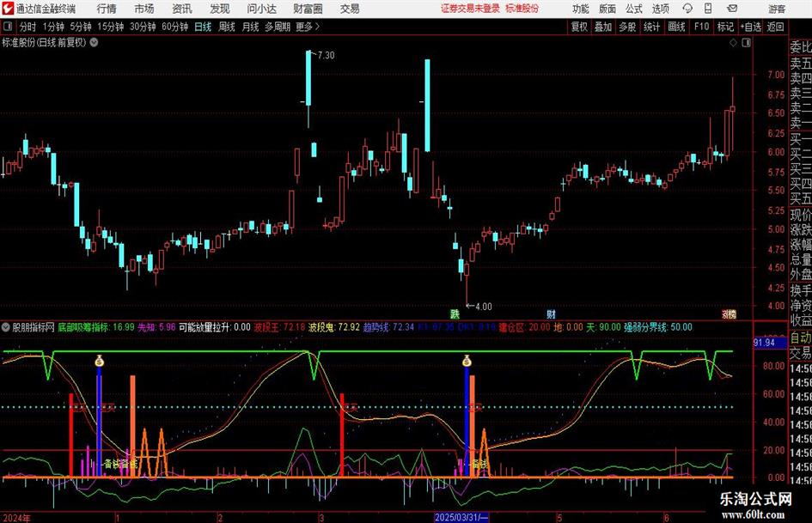Viewport: 812px width, 523px height.
Task: Open the customer service headset icon
Action: tap(687, 9)
